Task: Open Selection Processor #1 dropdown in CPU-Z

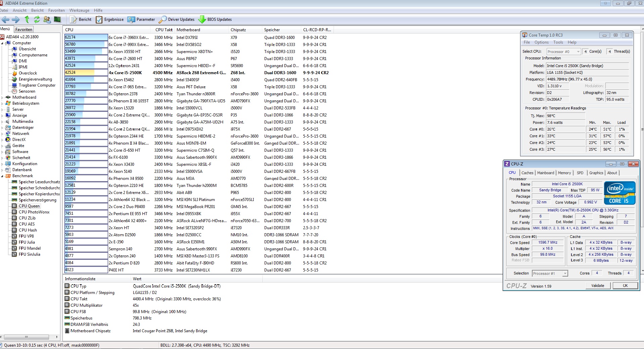Action: [x=550, y=273]
